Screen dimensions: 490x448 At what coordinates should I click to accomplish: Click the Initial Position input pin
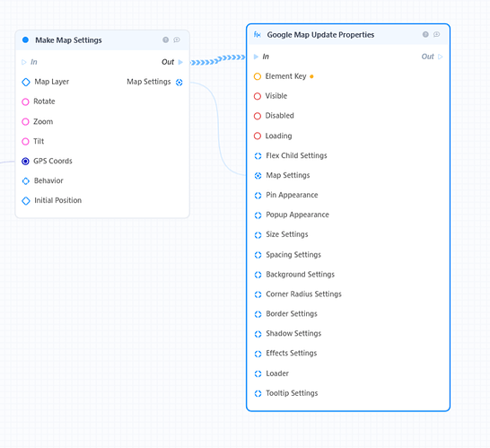click(26, 201)
